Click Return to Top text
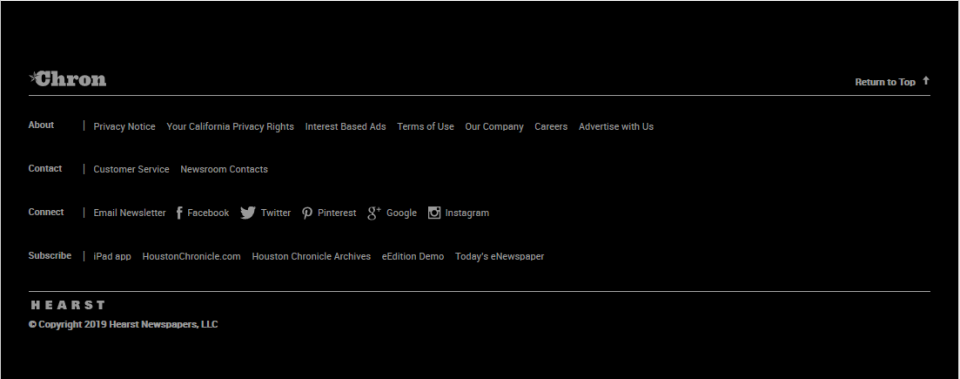The width and height of the screenshot is (960, 379). point(885,82)
